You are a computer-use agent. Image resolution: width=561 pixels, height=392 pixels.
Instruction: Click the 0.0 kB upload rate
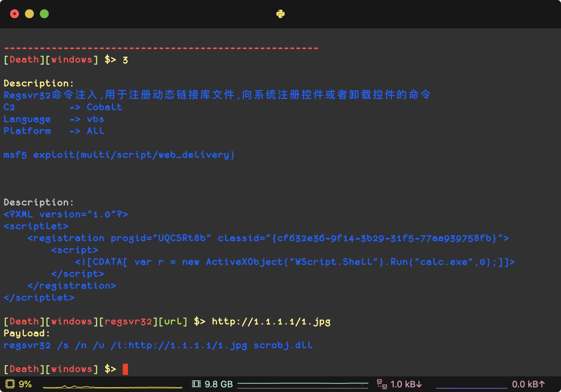pyautogui.click(x=529, y=384)
